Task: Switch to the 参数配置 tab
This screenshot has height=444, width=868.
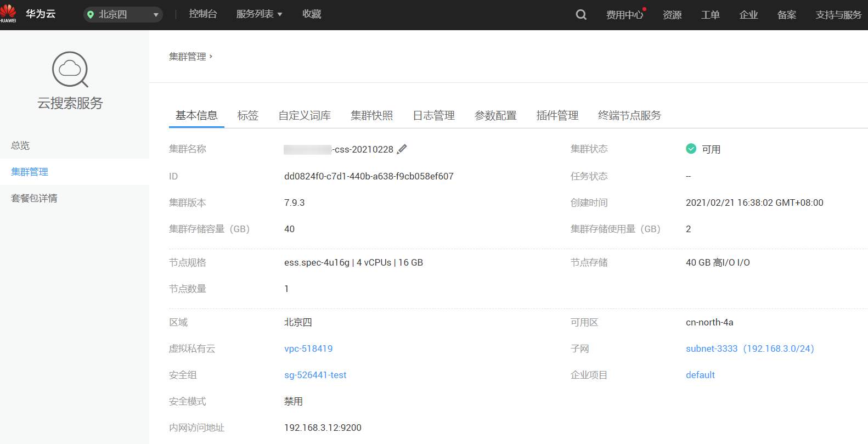Action: pos(495,115)
